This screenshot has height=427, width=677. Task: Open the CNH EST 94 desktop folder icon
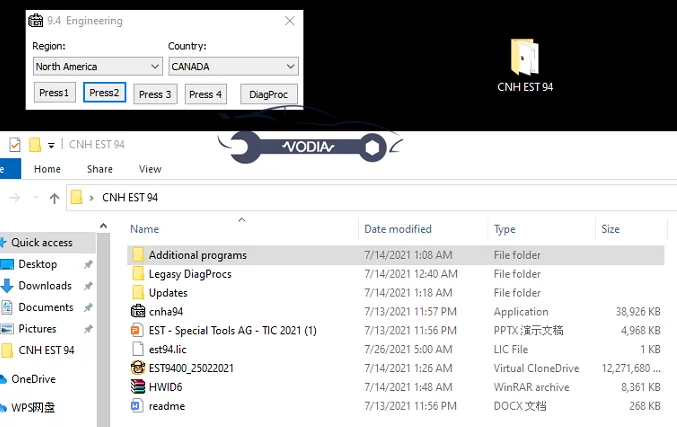click(525, 57)
